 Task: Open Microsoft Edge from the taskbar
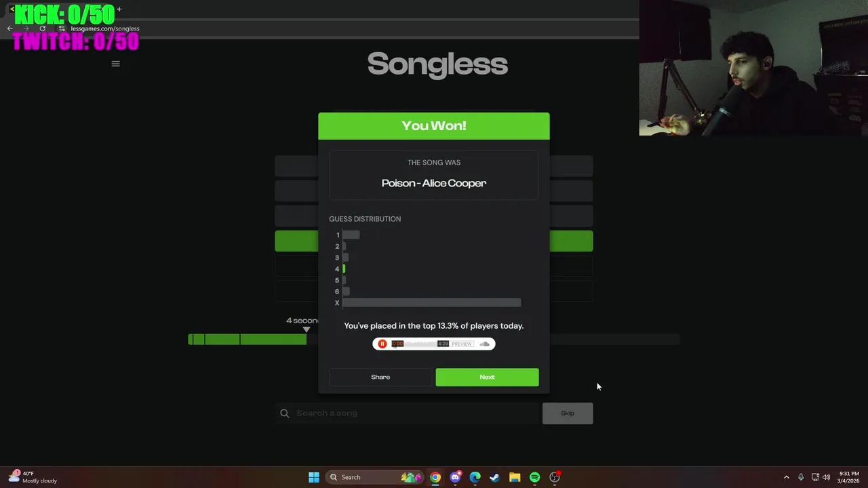(x=475, y=477)
